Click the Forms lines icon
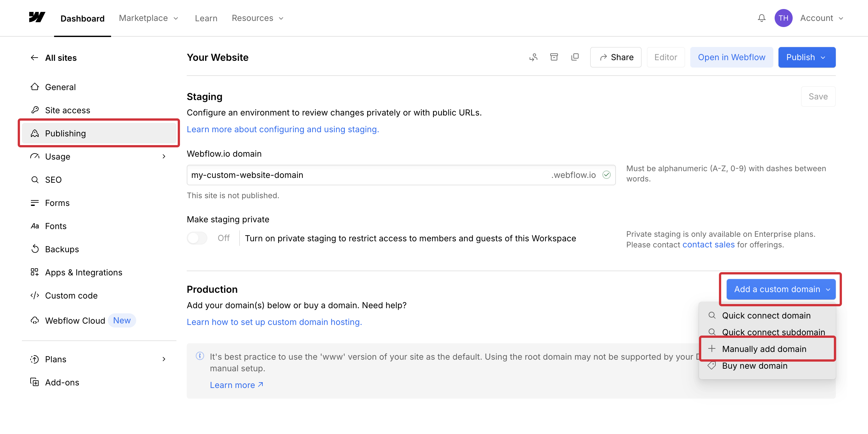Image resolution: width=868 pixels, height=434 pixels. pos(35,203)
